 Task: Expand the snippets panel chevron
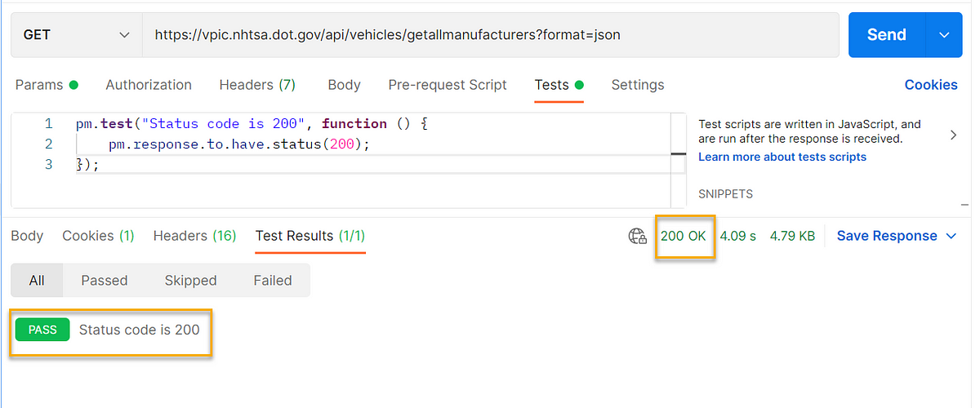[953, 135]
